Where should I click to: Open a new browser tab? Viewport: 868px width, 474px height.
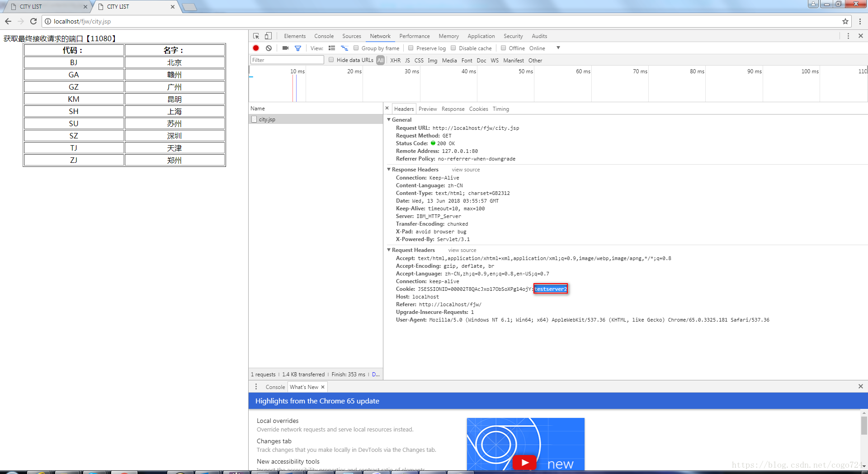click(189, 7)
